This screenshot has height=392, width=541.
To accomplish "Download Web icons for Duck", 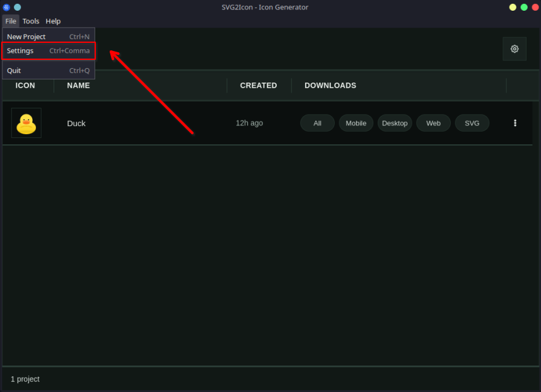I will coord(433,123).
